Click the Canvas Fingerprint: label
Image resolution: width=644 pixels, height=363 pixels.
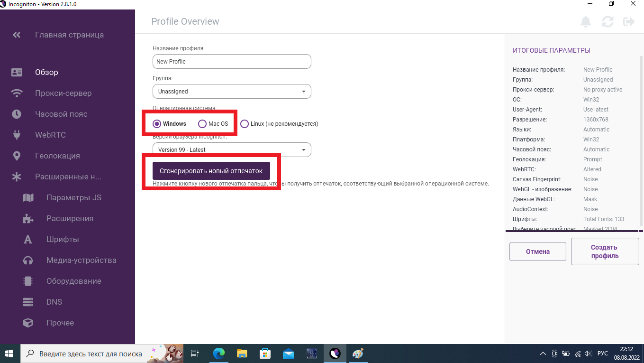coord(537,179)
